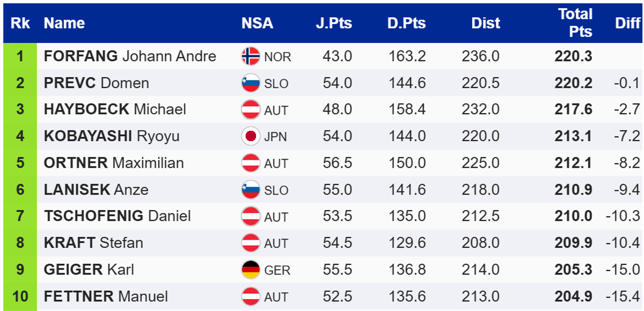
Task: Click Slovenia flag next to Prevc
Action: pos(251,83)
